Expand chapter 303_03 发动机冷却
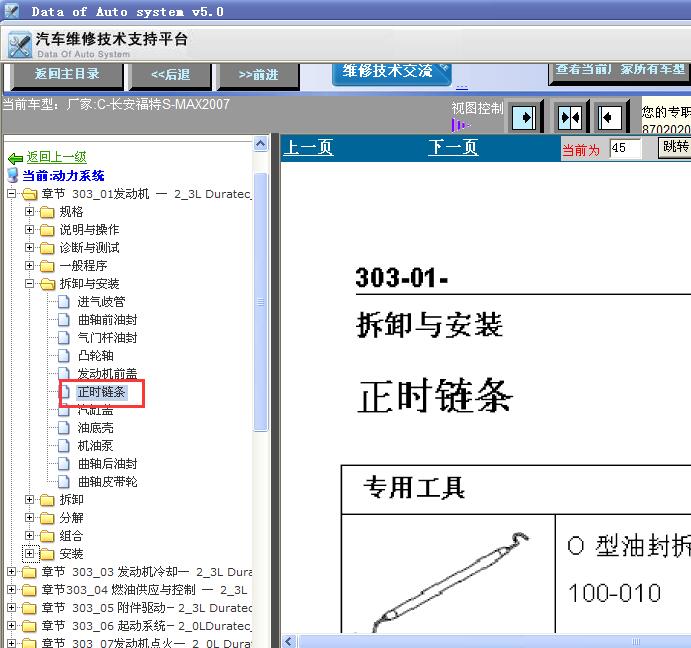The image size is (691, 648). click(12, 572)
